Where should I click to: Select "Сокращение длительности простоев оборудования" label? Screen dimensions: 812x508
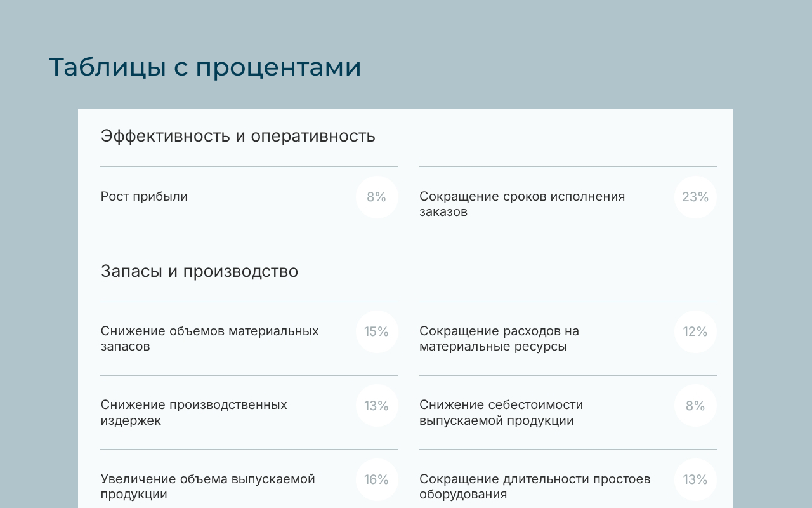[534, 486]
